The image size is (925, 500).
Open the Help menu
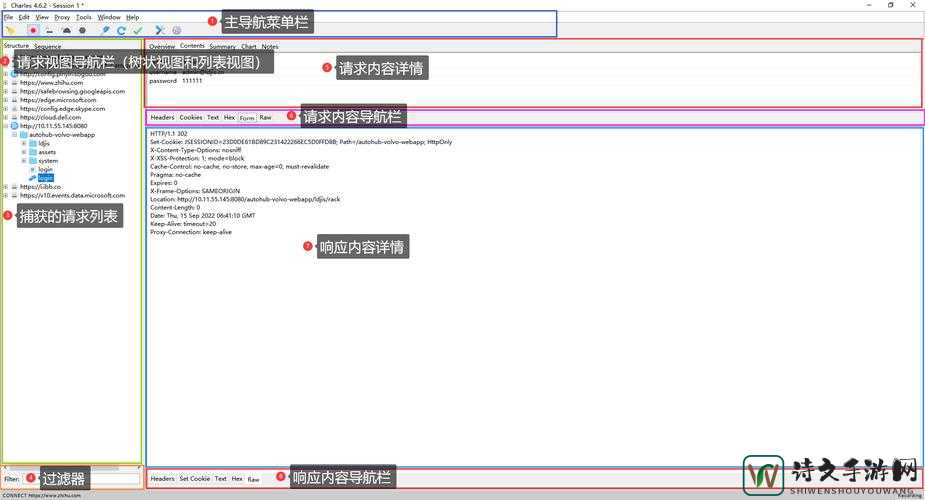133,17
